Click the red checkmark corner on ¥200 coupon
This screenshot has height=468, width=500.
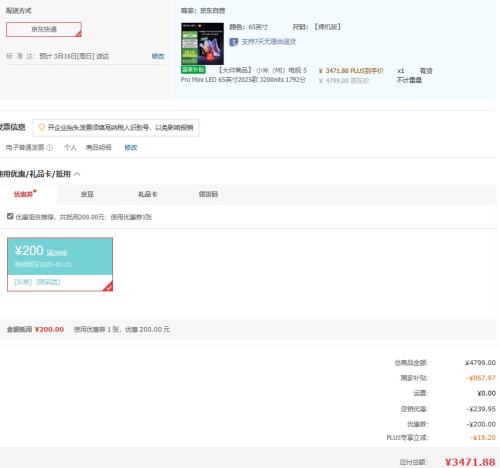tap(108, 286)
